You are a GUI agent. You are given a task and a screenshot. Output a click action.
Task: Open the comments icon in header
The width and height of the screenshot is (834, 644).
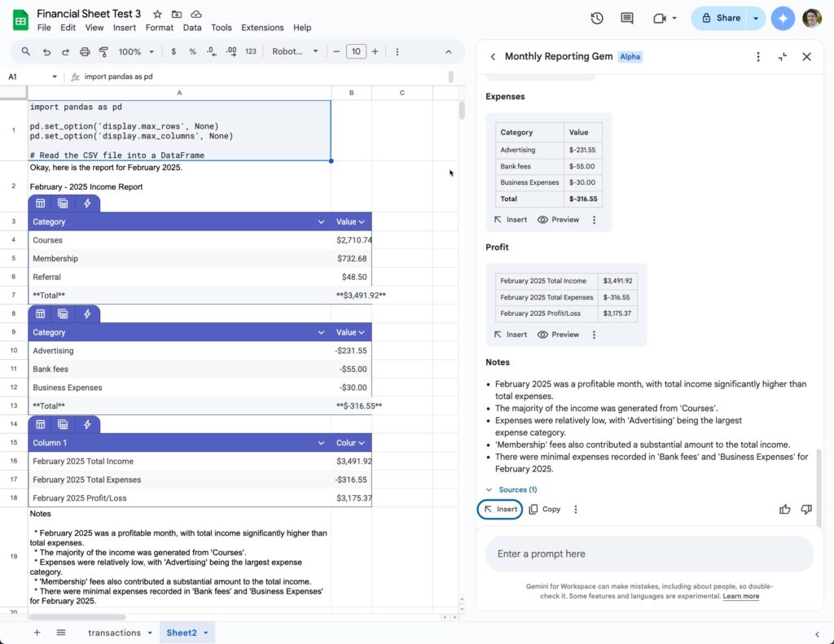(x=626, y=18)
